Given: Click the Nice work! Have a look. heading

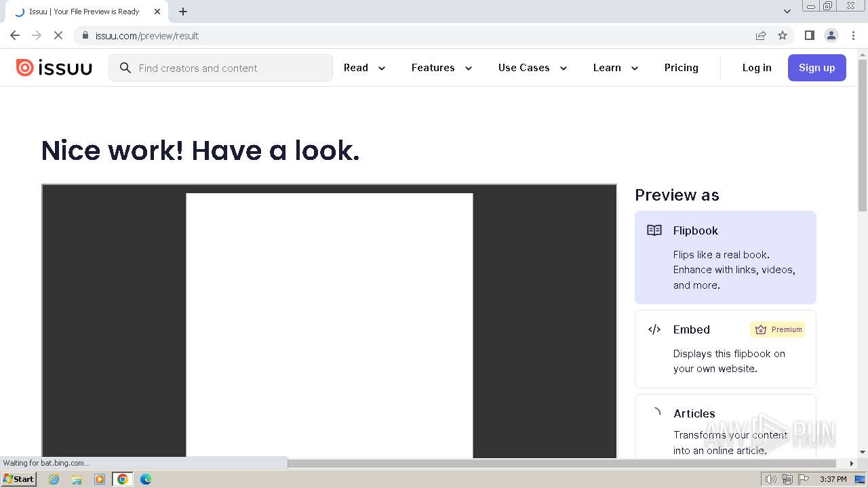Looking at the screenshot, I should pos(201,150).
